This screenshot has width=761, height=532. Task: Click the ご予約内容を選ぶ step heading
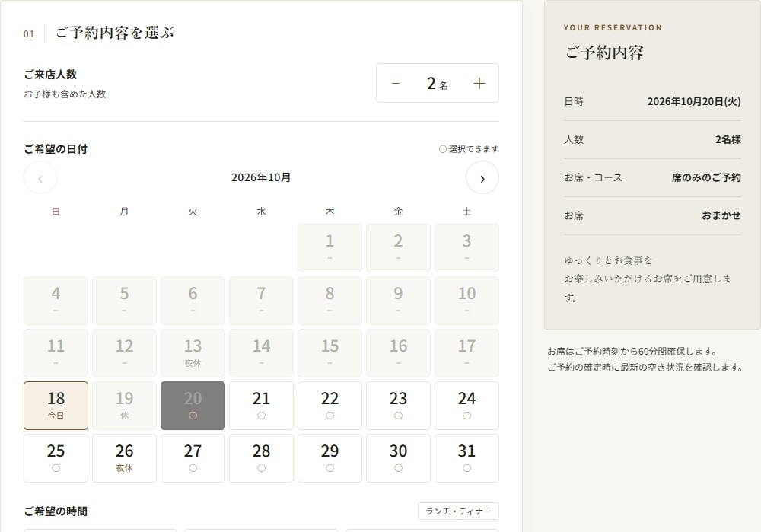pyautogui.click(x=115, y=33)
